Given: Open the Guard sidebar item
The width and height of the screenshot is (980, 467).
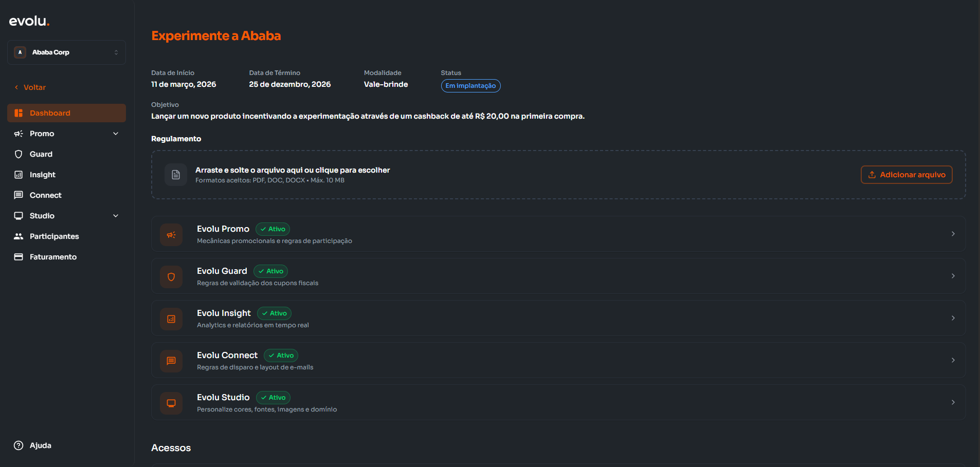Looking at the screenshot, I should coord(41,154).
